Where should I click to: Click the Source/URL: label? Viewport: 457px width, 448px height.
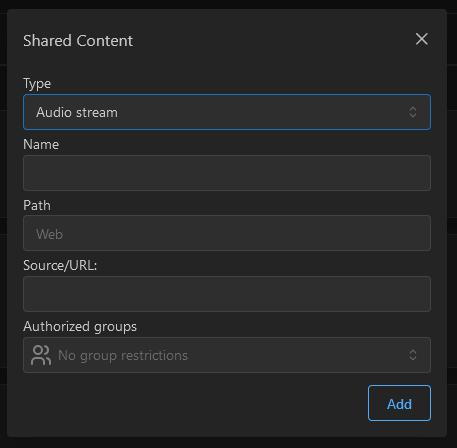tap(60, 266)
